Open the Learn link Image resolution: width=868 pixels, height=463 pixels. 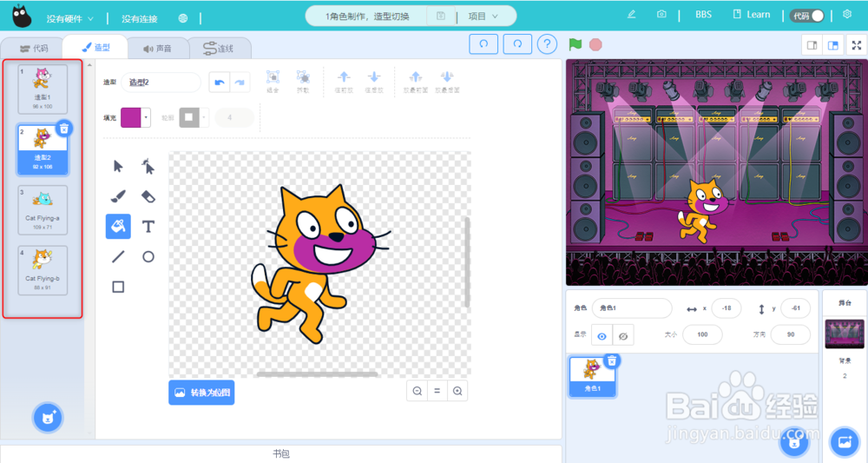(751, 15)
